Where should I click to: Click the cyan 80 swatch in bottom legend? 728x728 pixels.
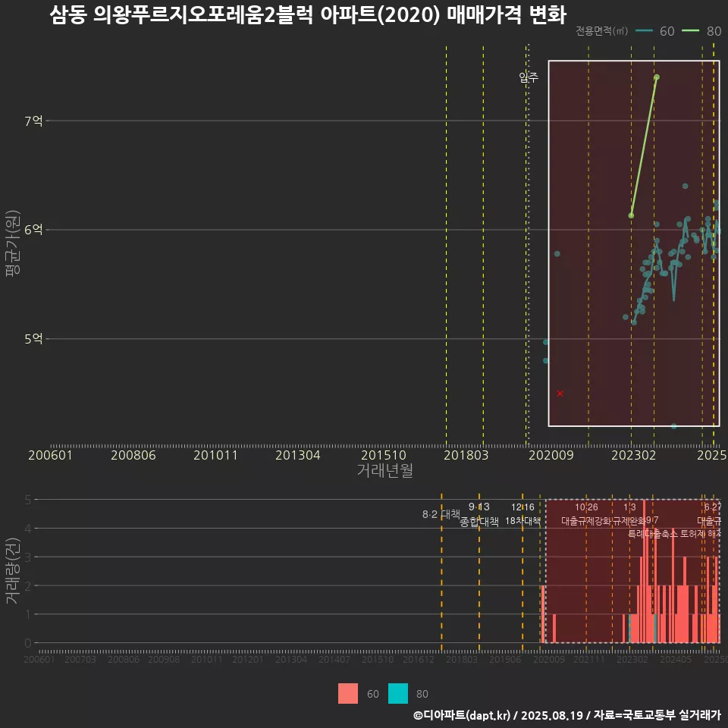pos(398,694)
